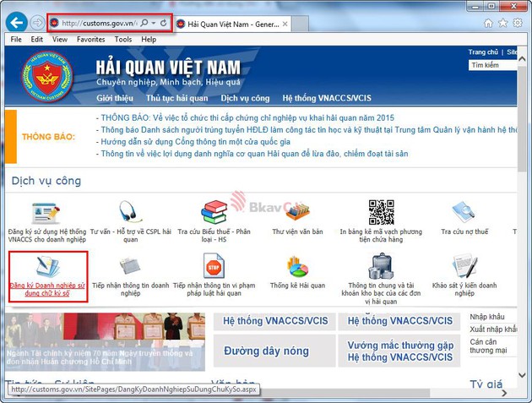Screen dimensions: 532x403
Task: Open the Nhập khẩu sidebar link
Action: [487, 317]
